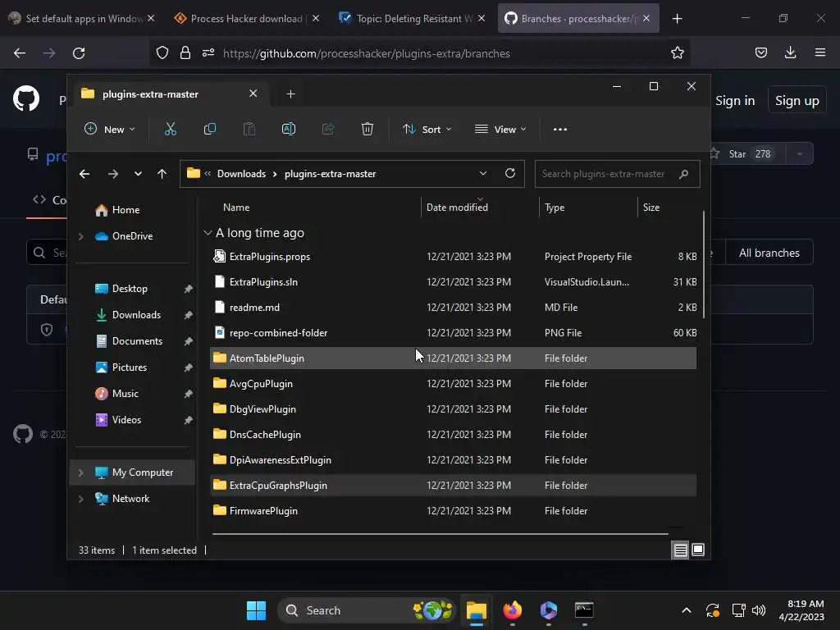This screenshot has width=840, height=630.
Task: Select the repo-combined-folder PNG file
Action: (278, 333)
